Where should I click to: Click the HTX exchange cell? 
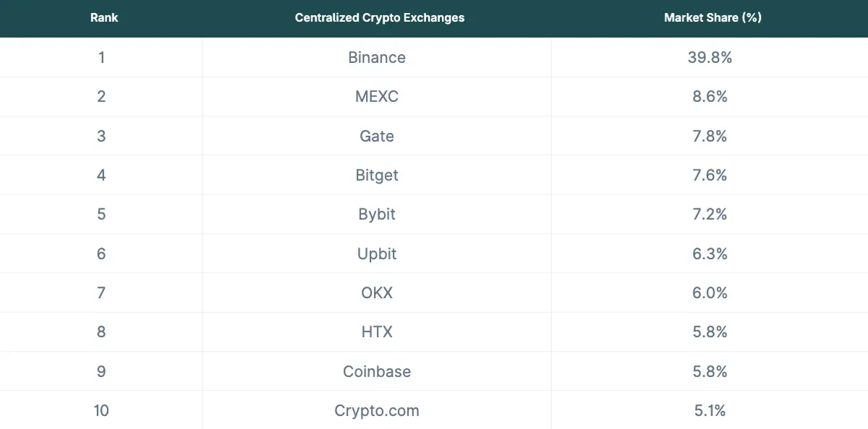(x=377, y=332)
